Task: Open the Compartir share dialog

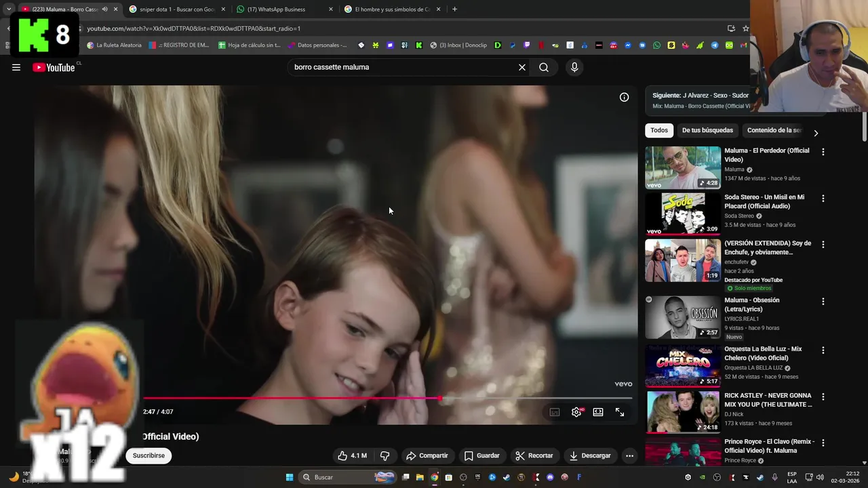Action: click(427, 455)
